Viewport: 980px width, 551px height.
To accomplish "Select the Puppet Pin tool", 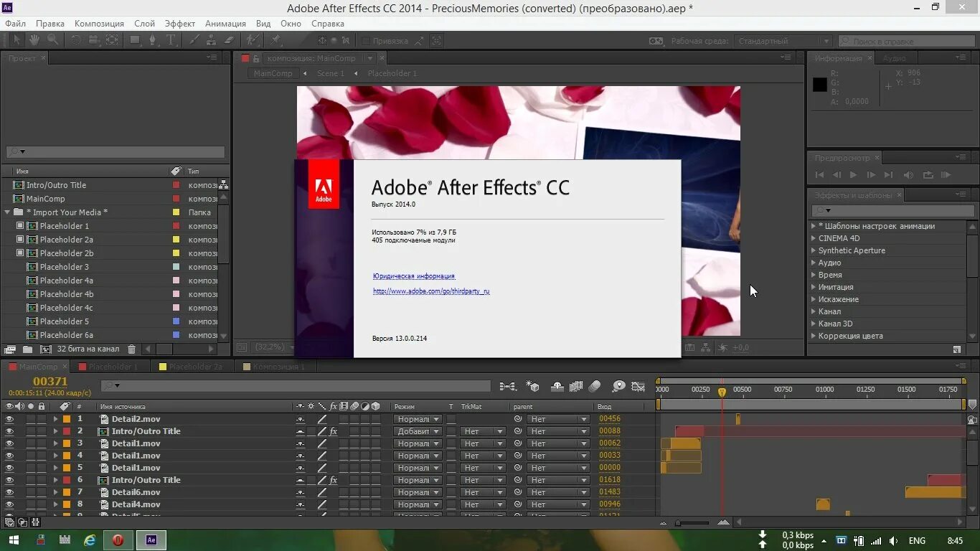I will [277, 40].
